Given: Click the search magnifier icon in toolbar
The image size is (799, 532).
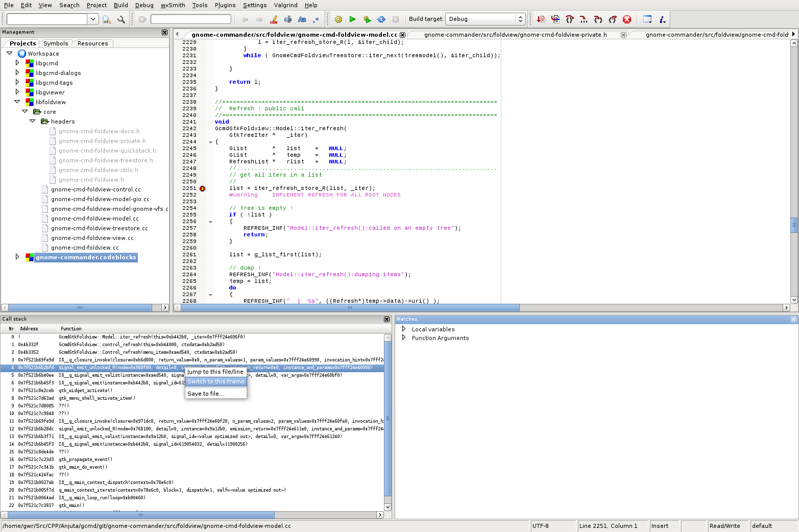Looking at the screenshot, I should coord(107,19).
